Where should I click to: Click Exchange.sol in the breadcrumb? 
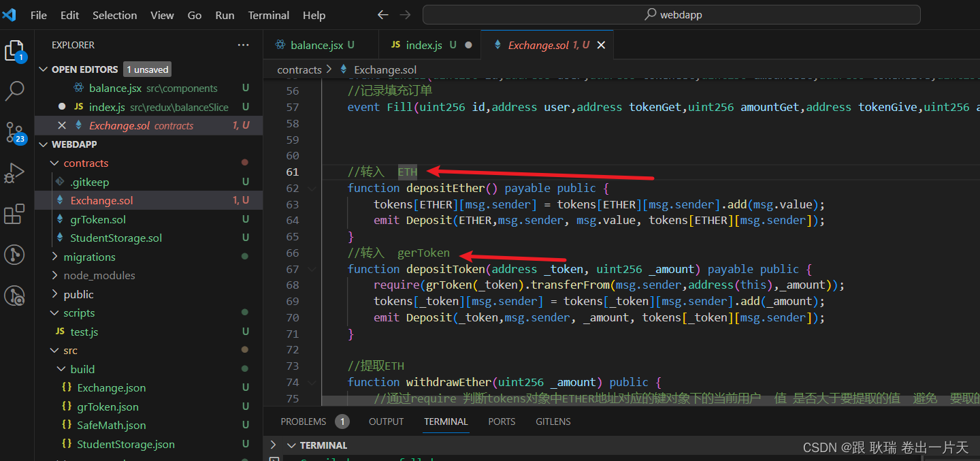(385, 69)
